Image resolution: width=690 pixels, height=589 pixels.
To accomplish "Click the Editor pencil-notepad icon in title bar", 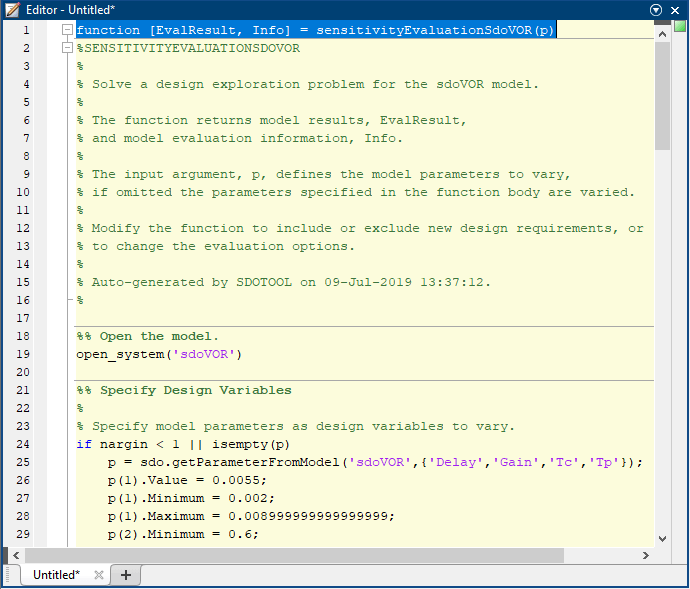I will pos(12,10).
